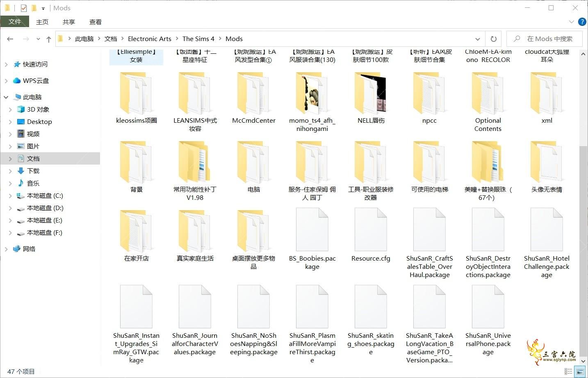Select ShuSanR_CraftSalesTable_OverHaul.package file
The image size is (588, 378).
coord(429,244)
